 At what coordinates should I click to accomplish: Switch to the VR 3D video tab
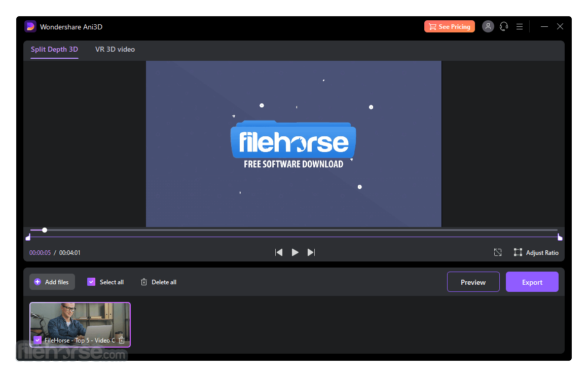point(115,50)
